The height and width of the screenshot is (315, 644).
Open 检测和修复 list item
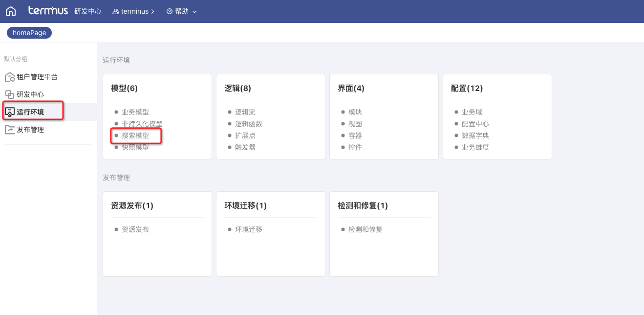point(365,229)
